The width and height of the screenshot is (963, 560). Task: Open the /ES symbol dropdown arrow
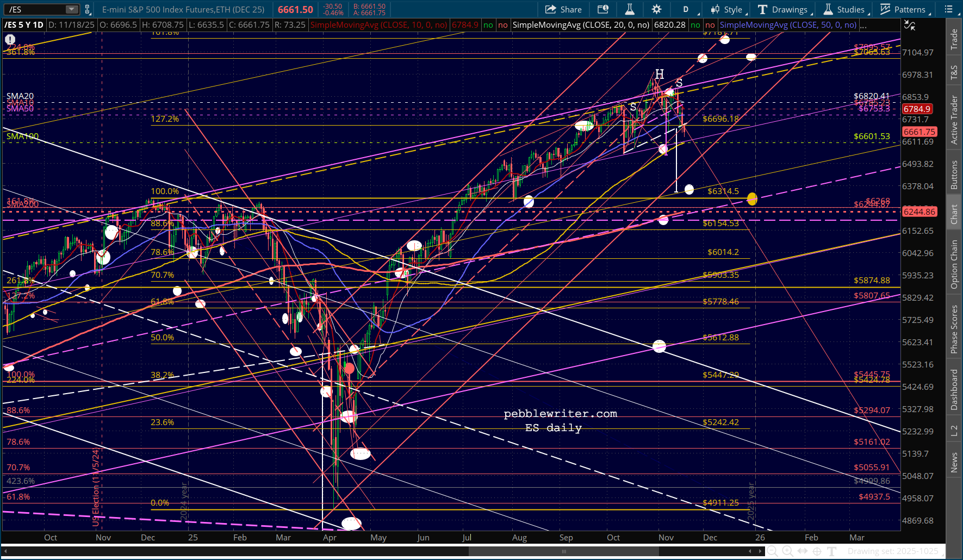pos(72,9)
